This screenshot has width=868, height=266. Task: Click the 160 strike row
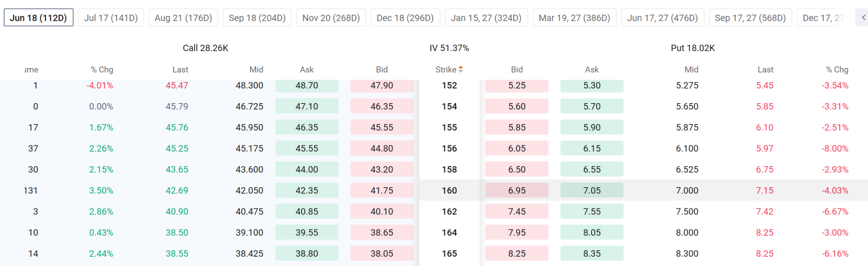(x=434, y=191)
